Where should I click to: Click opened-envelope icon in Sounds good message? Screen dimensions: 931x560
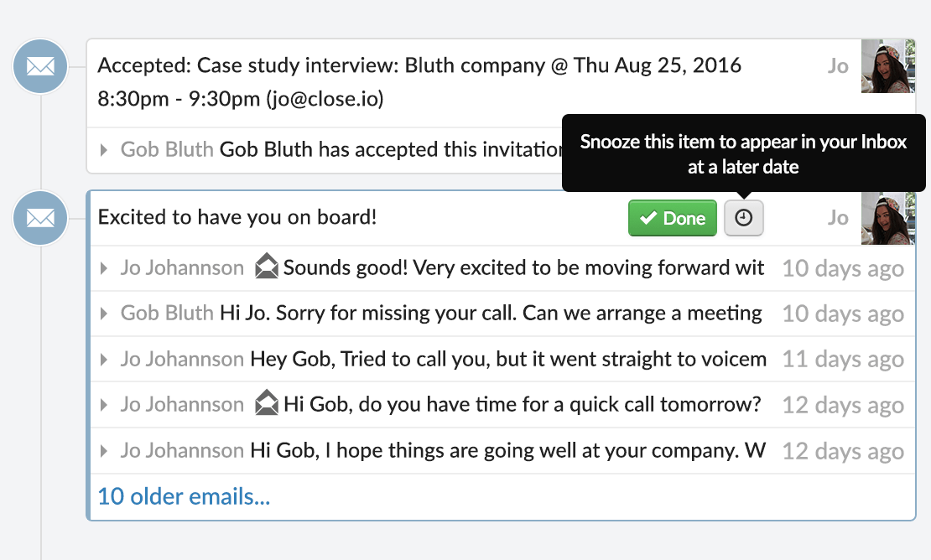point(267,267)
